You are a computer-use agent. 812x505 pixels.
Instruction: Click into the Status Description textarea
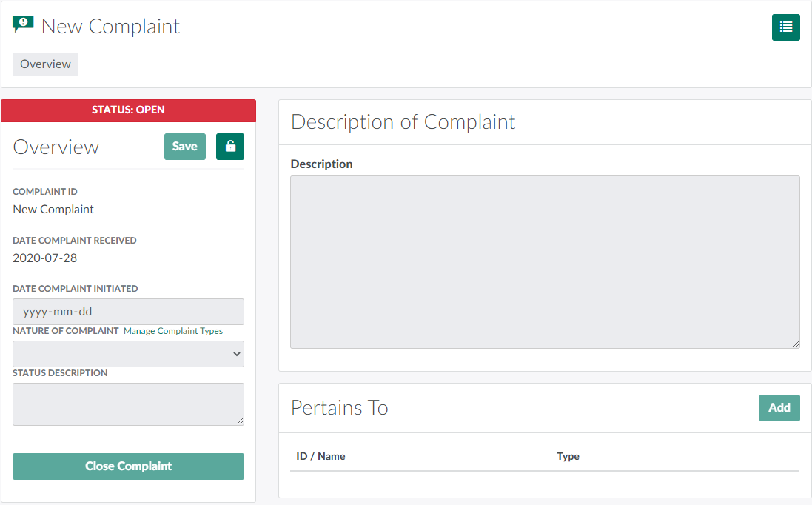[128, 404]
